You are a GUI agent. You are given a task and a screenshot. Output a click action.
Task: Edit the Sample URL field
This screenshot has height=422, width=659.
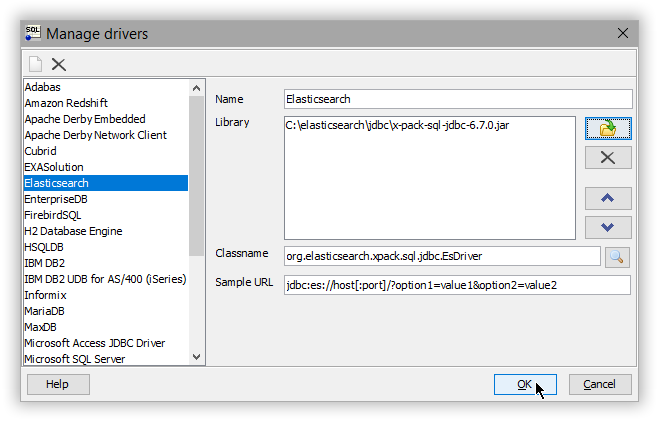457,285
